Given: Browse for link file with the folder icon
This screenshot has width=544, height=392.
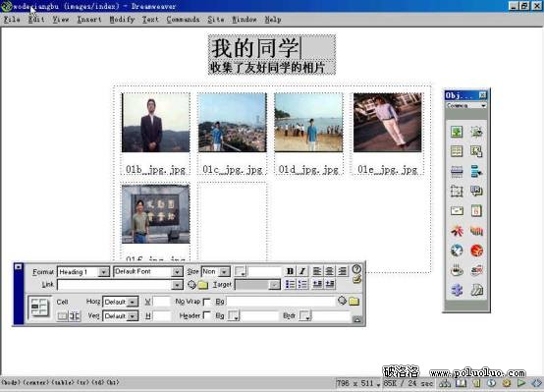Looking at the screenshot, I should pyautogui.click(x=203, y=285).
